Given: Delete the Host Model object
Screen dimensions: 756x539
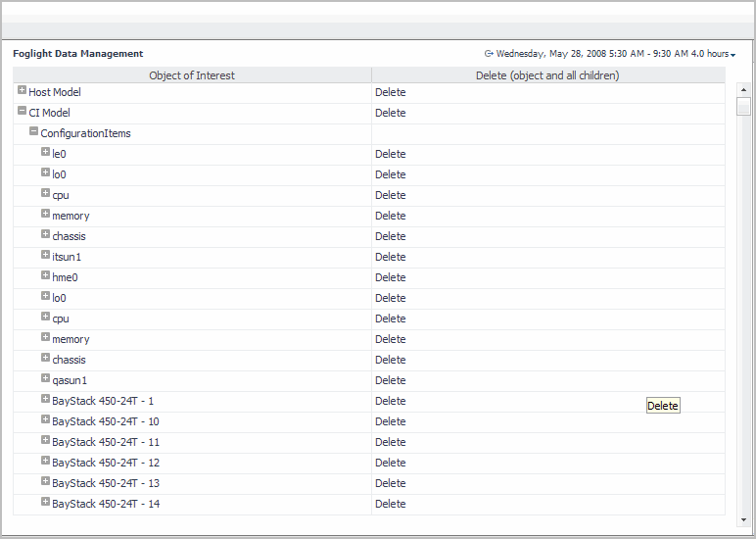Looking at the screenshot, I should click(390, 92).
